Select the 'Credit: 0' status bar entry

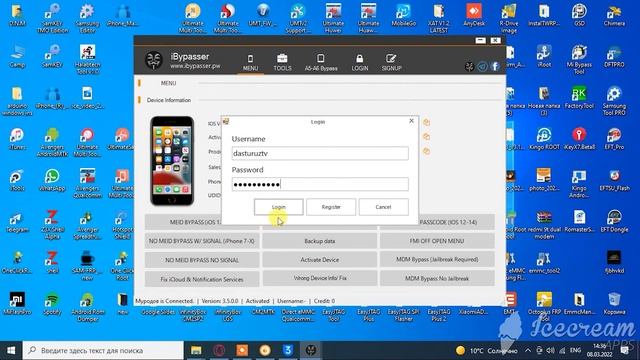click(x=324, y=301)
